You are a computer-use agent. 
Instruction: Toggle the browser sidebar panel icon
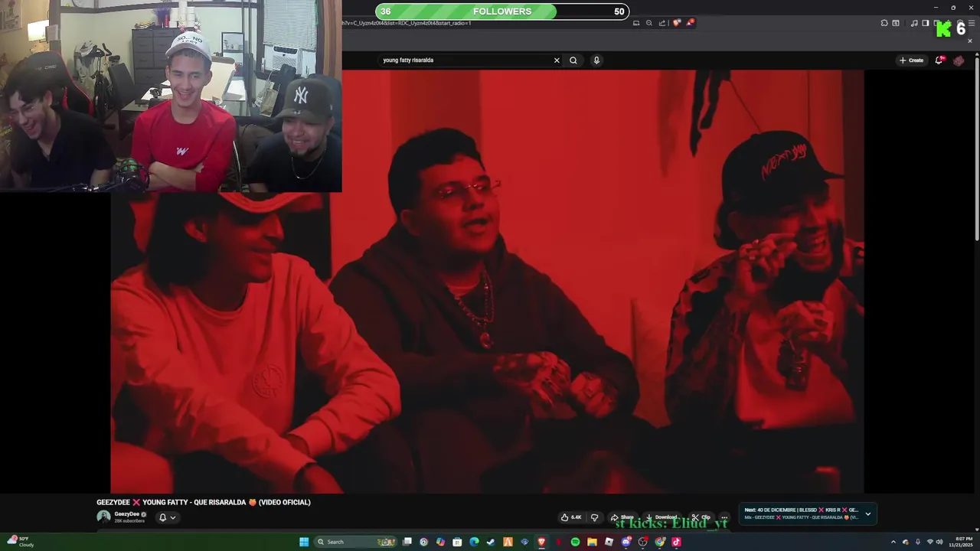pyautogui.click(x=925, y=23)
